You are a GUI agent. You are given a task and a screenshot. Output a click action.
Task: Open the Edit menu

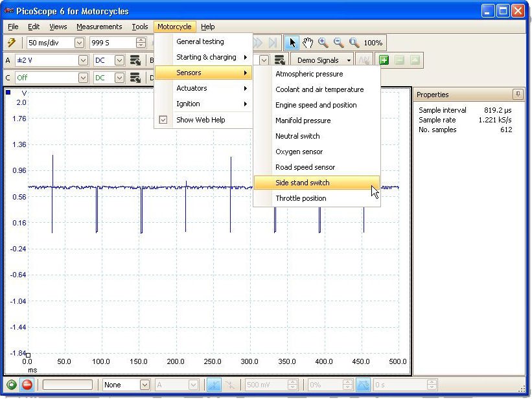(34, 27)
